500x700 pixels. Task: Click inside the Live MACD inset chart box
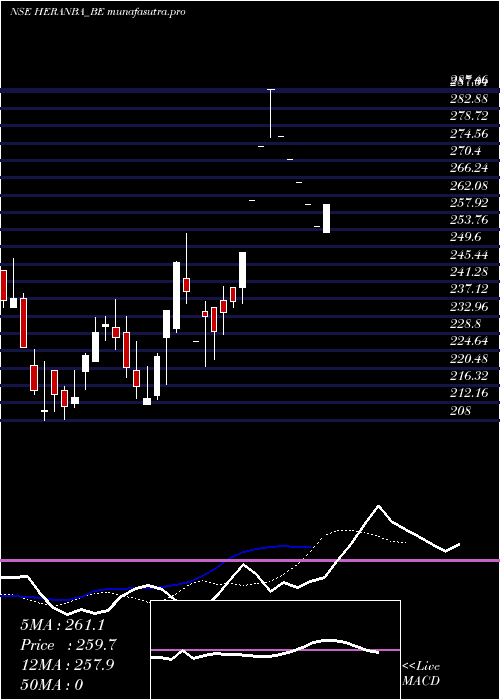point(275,650)
